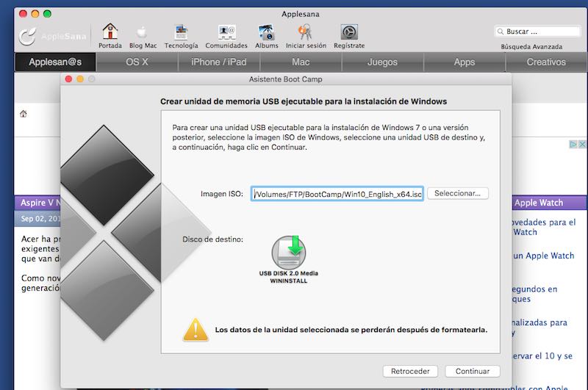Viewport: 588px width, 390px height.
Task: Click the Seleccionar... button
Action: (457, 193)
